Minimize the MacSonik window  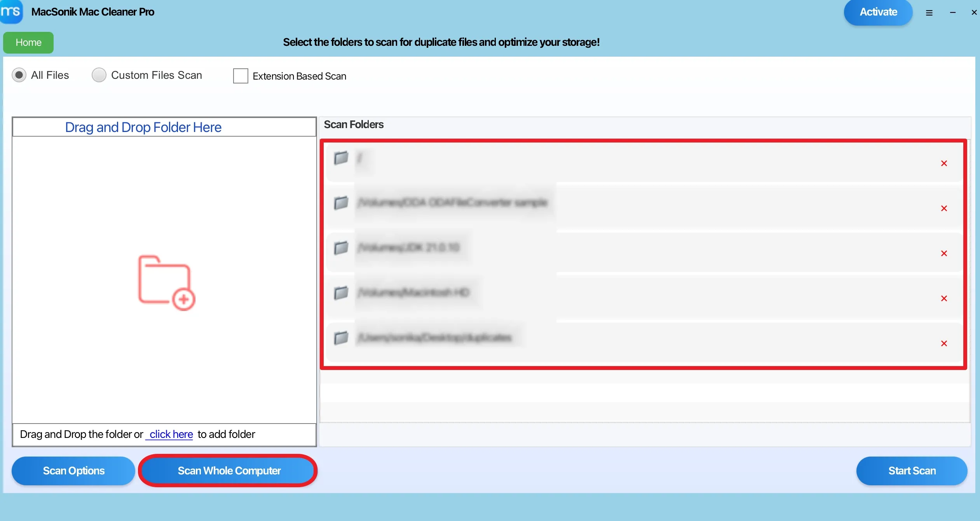[x=952, y=13]
